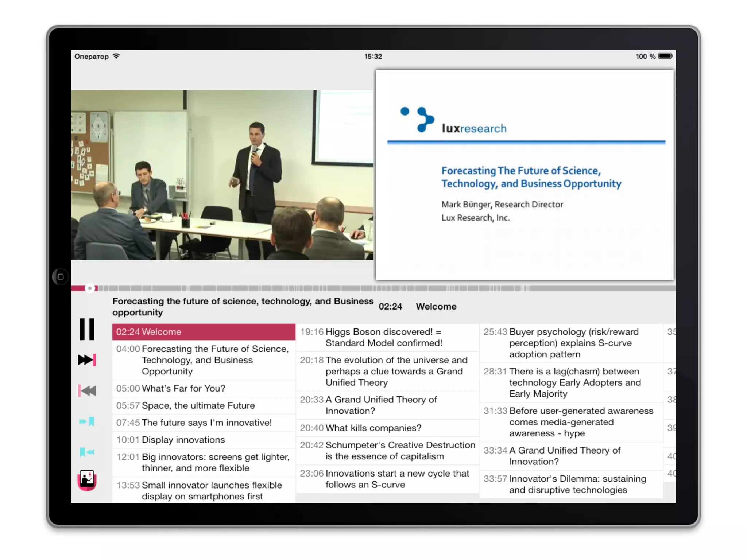This screenshot has height=560, width=747.
Task: Pause the lecture video
Action: 87,329
